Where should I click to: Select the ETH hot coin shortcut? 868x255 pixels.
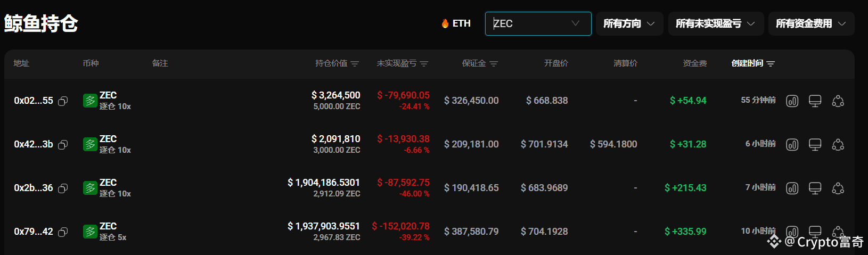click(456, 23)
